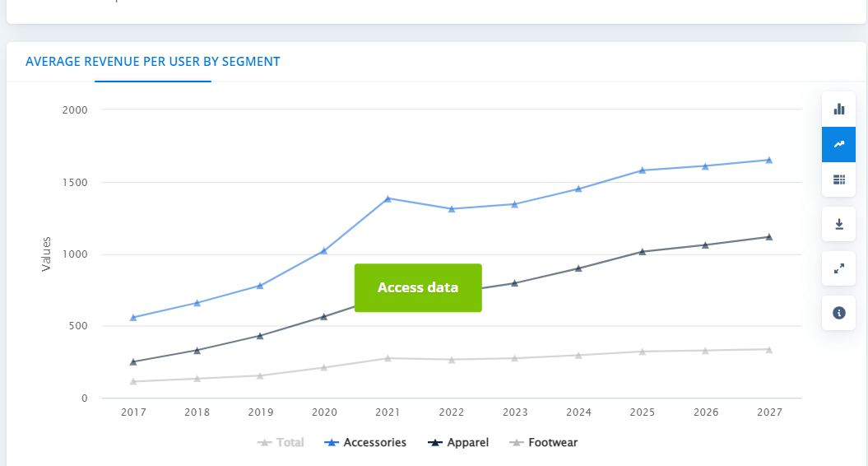Select the Apparel data point for 2027
The height and width of the screenshot is (466, 868).
[x=769, y=237]
